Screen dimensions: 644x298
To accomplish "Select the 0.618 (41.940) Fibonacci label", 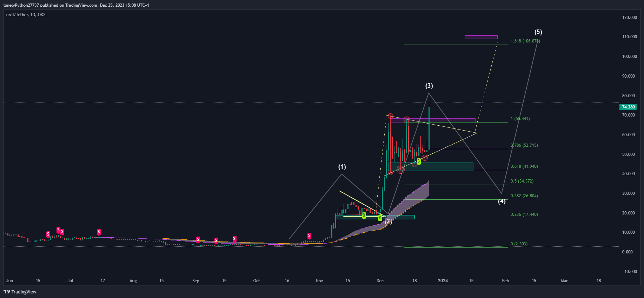I will pos(524,166).
